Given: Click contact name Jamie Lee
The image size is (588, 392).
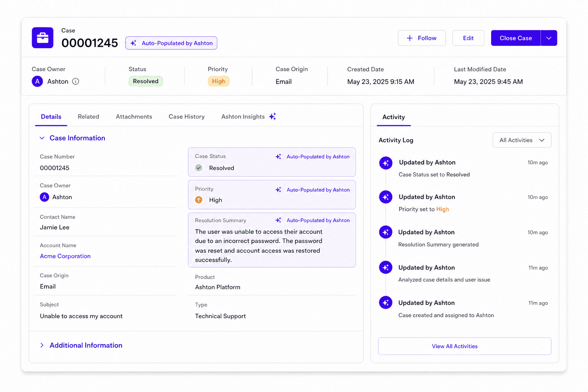Looking at the screenshot, I should [x=54, y=227].
